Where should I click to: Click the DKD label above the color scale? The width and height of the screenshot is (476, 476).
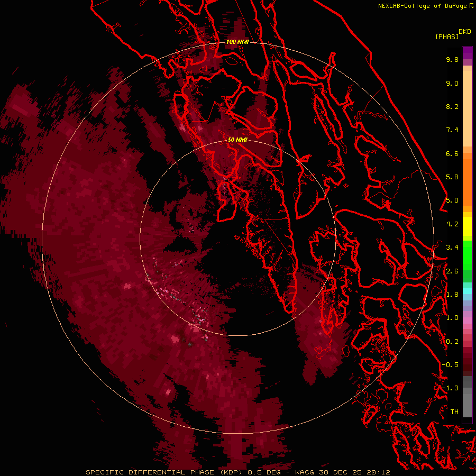[x=465, y=32]
